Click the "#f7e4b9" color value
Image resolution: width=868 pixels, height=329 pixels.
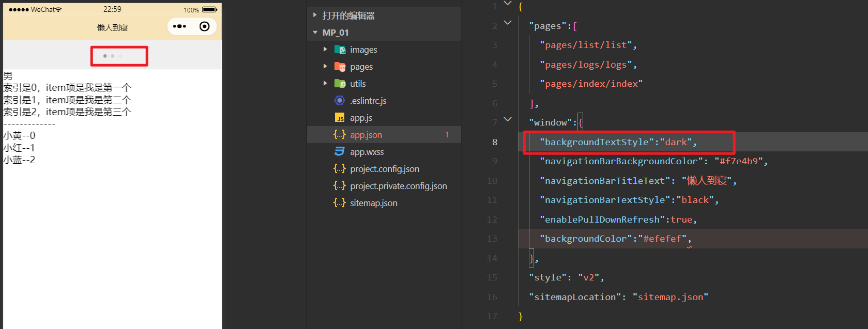pyautogui.click(x=739, y=161)
